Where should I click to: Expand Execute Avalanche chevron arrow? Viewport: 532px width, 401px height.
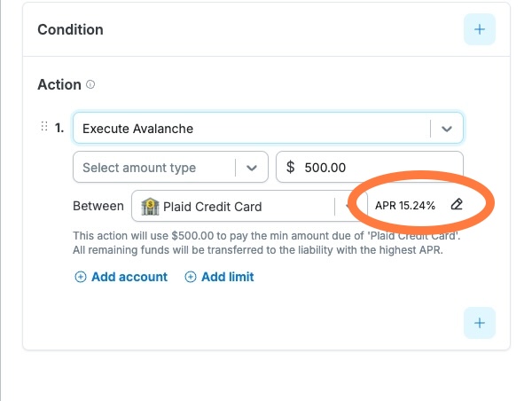(447, 129)
